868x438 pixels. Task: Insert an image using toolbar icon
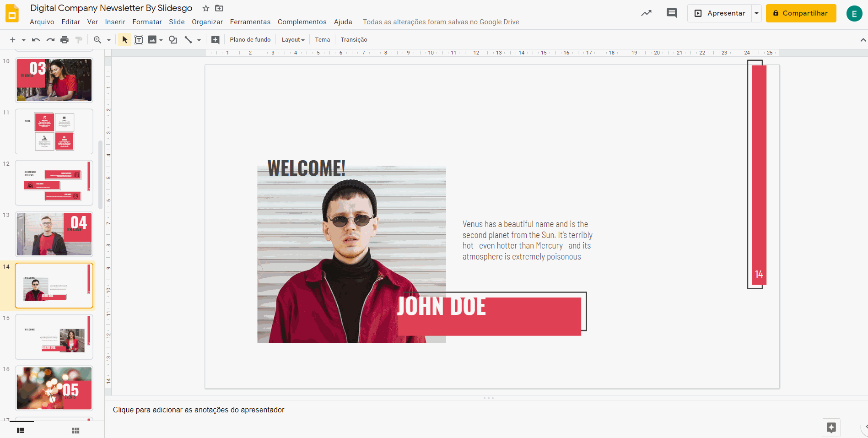point(152,40)
